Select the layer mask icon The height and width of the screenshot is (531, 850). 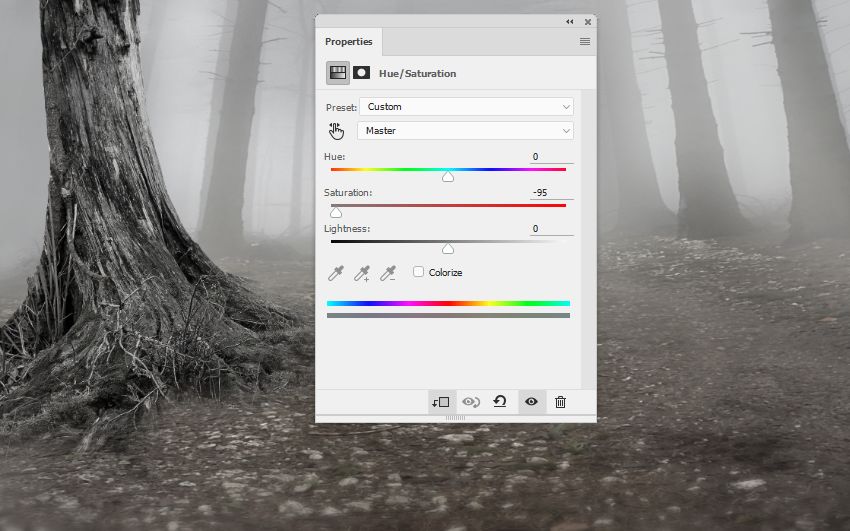point(362,73)
